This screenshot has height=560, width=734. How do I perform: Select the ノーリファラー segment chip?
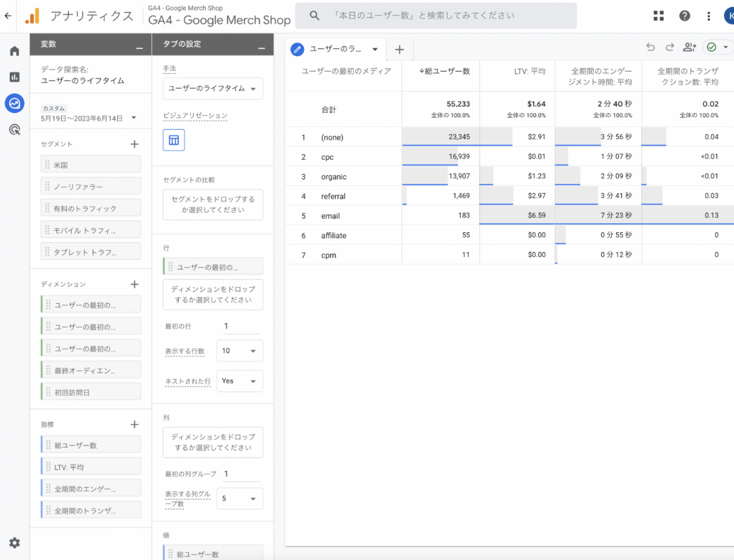(91, 187)
